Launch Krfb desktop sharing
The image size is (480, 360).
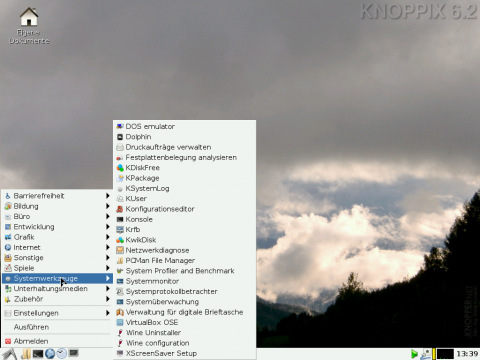[x=184, y=230]
